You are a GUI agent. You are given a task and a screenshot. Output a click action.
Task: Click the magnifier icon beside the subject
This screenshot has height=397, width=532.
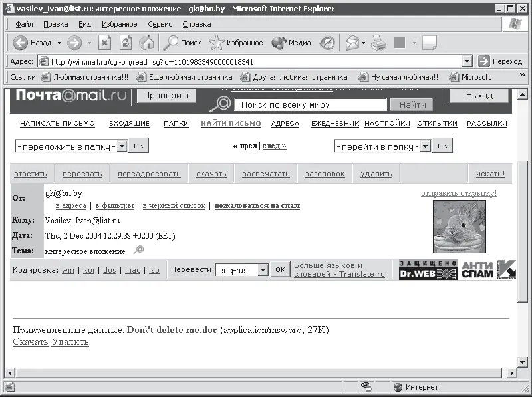pyautogui.click(x=138, y=251)
